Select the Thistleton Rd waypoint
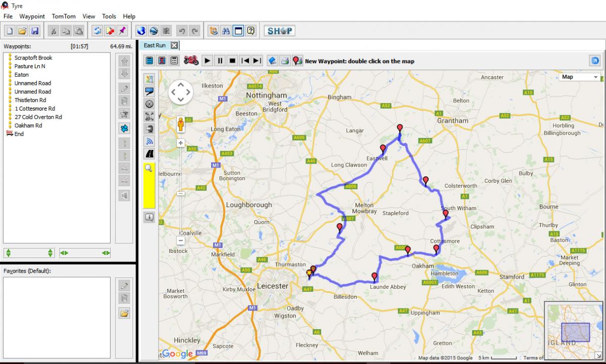Screen dimensions: 606x364 click(x=29, y=100)
